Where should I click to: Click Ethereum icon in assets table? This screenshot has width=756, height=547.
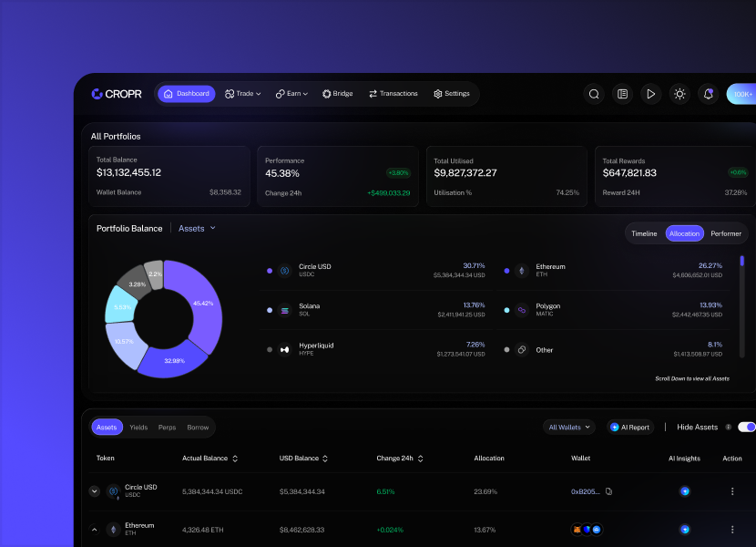click(x=113, y=530)
